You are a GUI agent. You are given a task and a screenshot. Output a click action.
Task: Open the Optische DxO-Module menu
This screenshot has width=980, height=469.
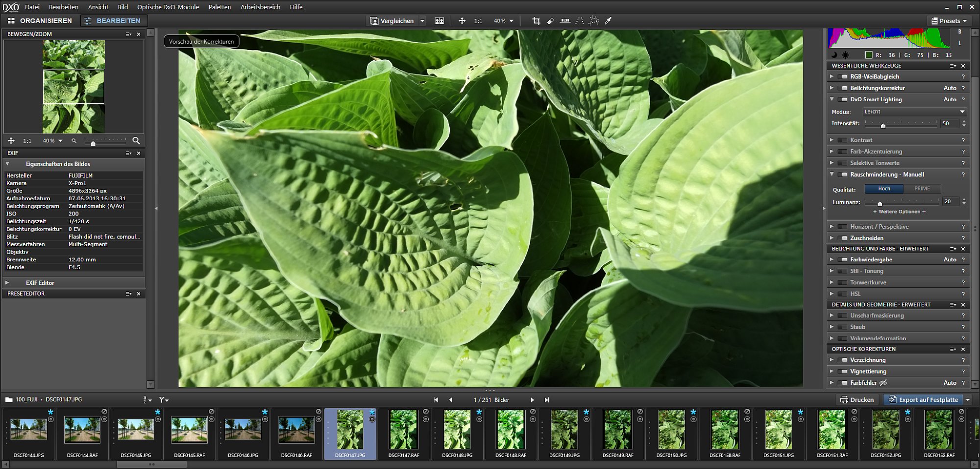(168, 7)
